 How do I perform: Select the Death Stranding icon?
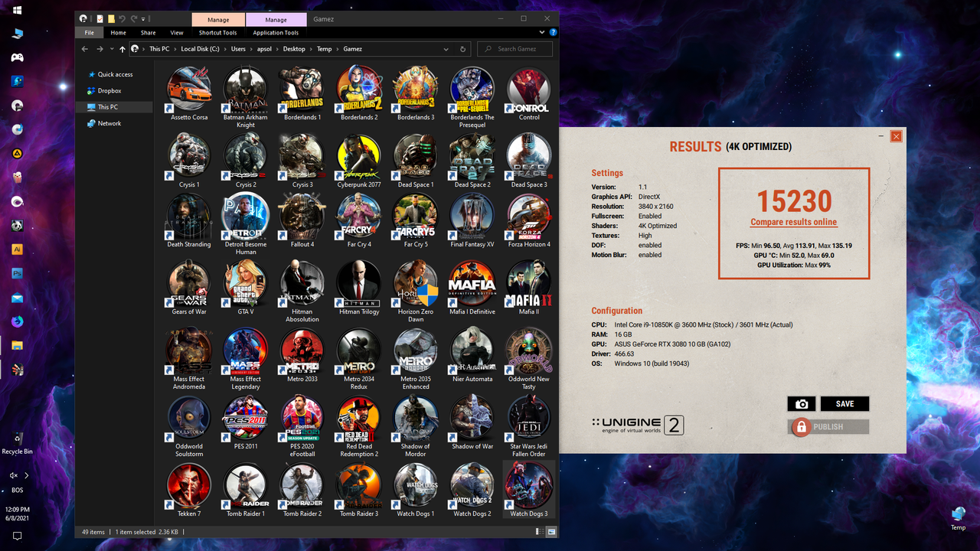pos(189,220)
